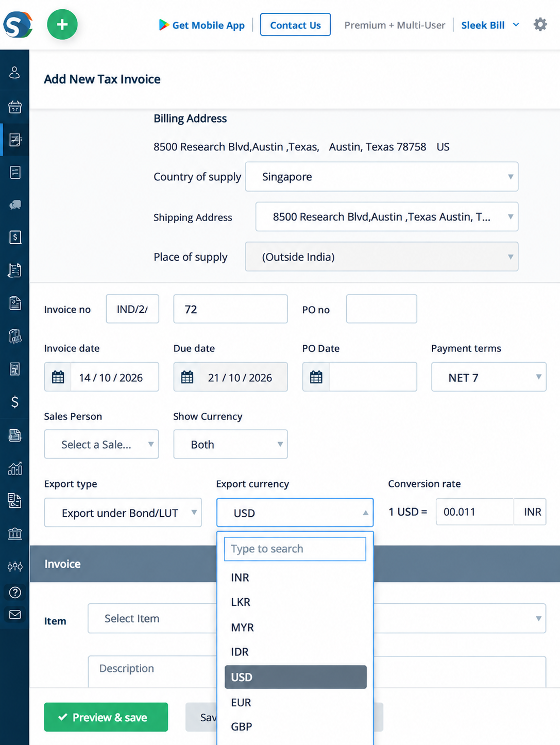This screenshot has width=560, height=745.
Task: Choose GBP from currency list
Action: 295,726
